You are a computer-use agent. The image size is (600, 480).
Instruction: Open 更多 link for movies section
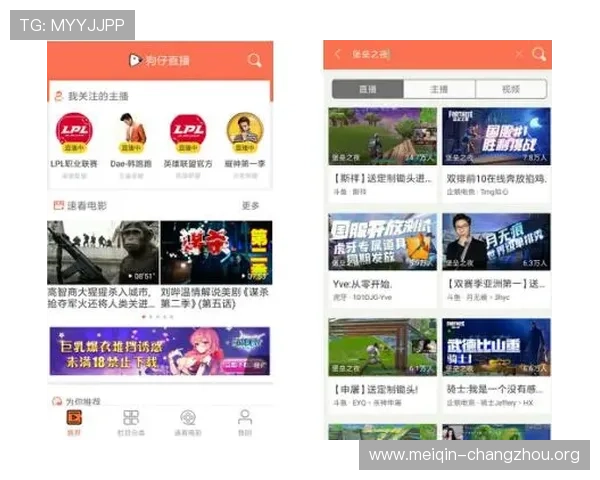click(250, 206)
